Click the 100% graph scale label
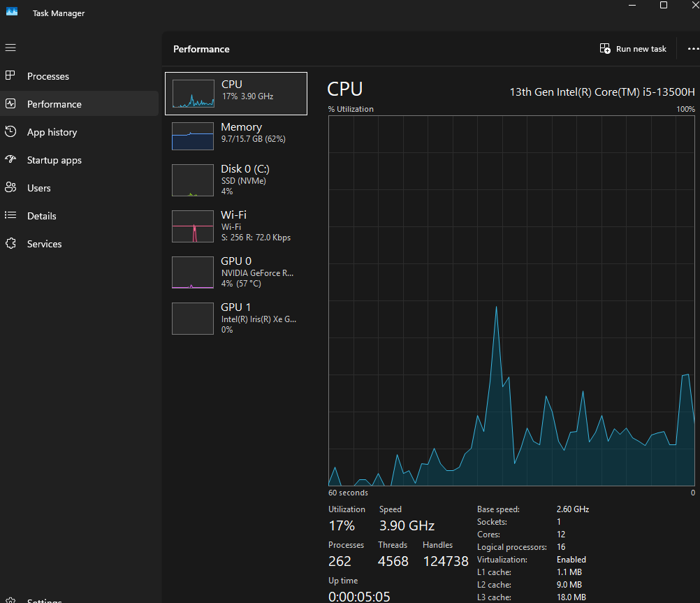Image resolution: width=700 pixels, height=603 pixels. click(x=686, y=109)
